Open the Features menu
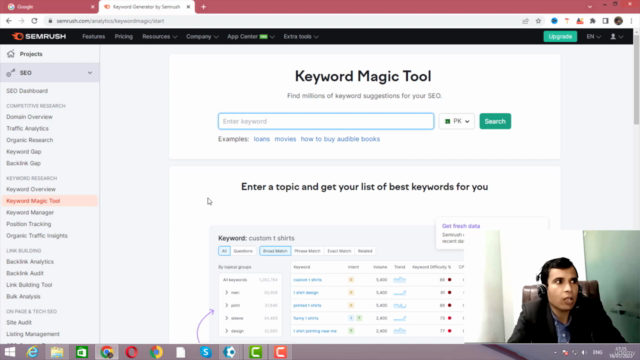The height and width of the screenshot is (360, 640). (93, 36)
